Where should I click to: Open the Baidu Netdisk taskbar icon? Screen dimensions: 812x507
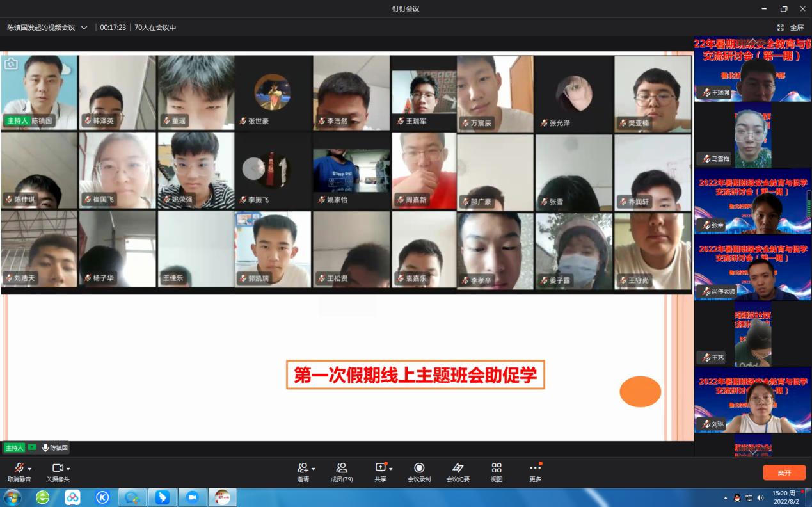click(72, 497)
